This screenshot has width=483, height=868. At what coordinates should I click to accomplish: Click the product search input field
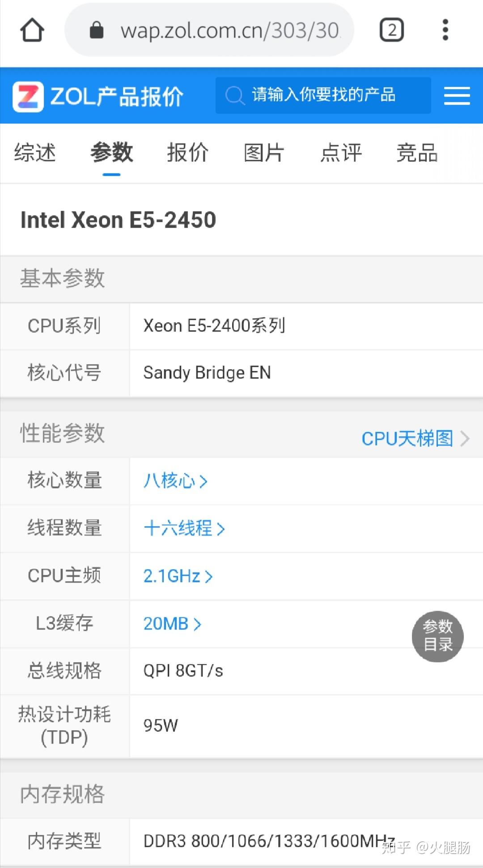(323, 95)
